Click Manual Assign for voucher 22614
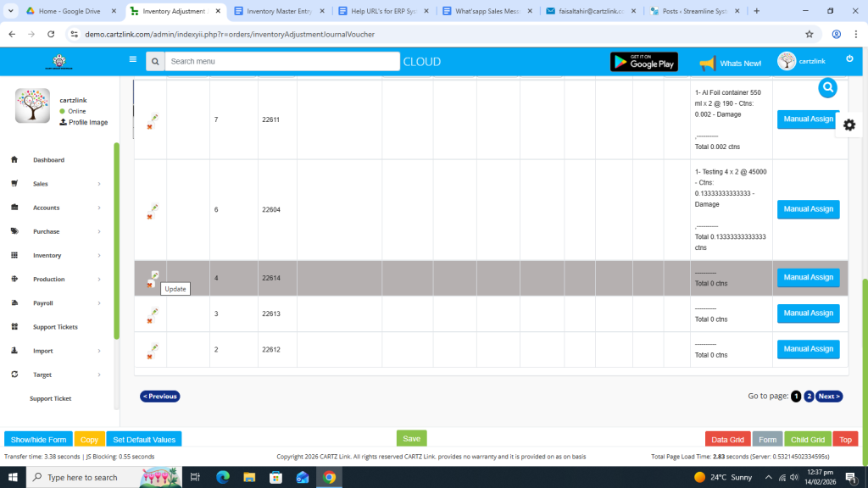This screenshot has height=488, width=868. pyautogui.click(x=808, y=278)
